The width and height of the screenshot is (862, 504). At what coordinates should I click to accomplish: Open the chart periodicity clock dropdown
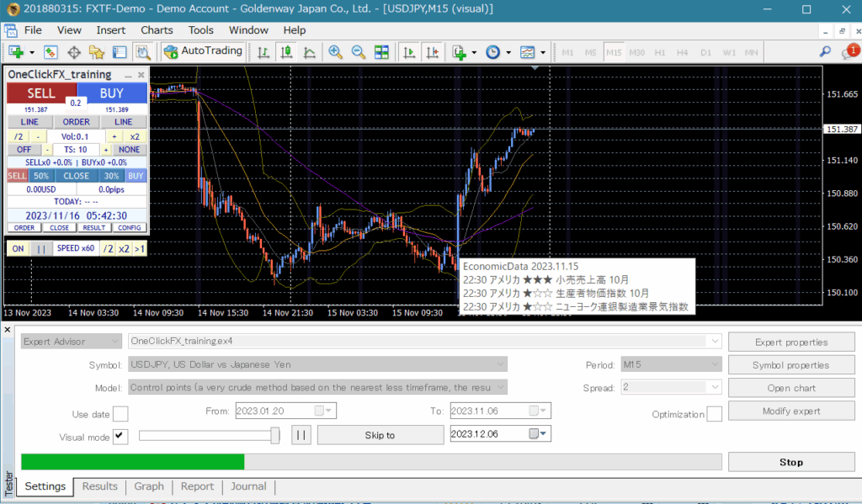pyautogui.click(x=508, y=52)
